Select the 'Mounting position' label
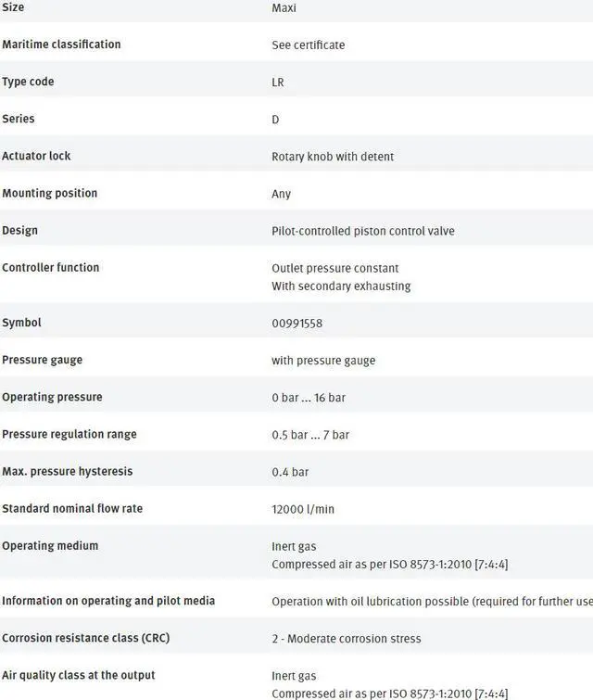This screenshot has height=700, width=593. (x=49, y=193)
